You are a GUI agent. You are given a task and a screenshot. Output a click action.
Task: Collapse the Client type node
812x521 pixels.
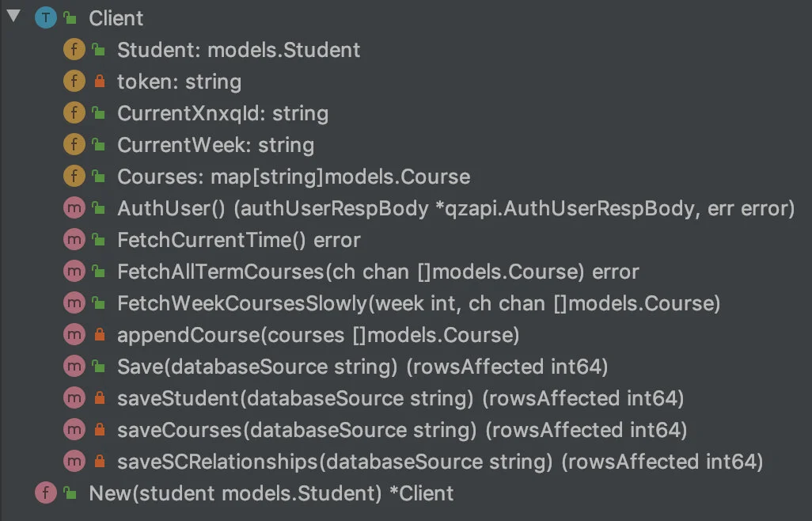(14, 17)
